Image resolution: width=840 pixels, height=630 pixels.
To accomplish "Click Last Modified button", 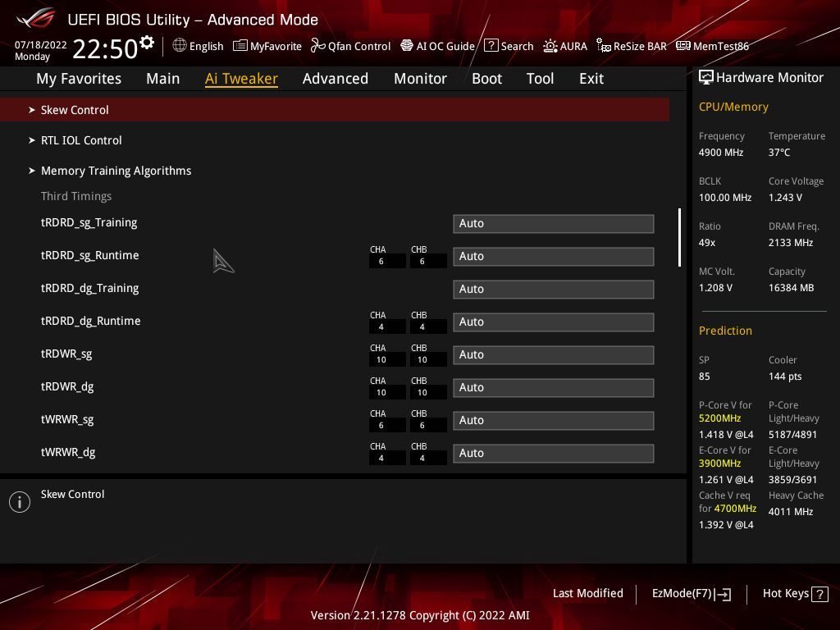I will (587, 594).
